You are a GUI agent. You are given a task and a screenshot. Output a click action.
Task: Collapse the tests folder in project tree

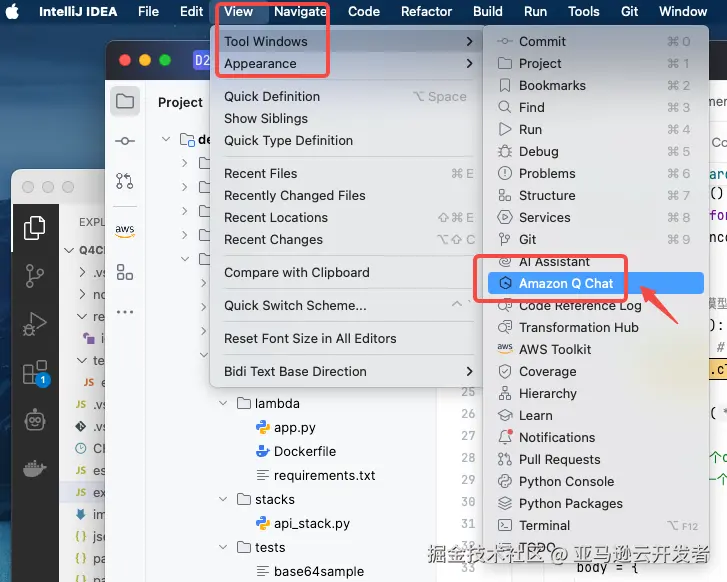click(x=223, y=548)
